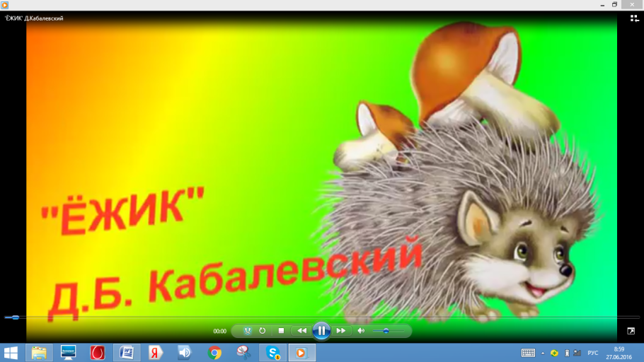Toggle shuffle mode on

click(248, 331)
